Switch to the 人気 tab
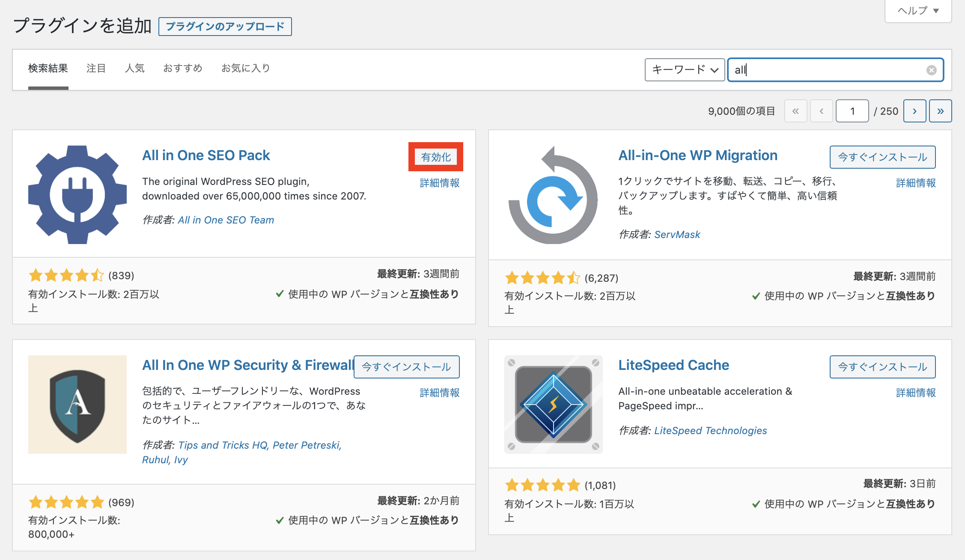965x560 pixels. (x=134, y=69)
